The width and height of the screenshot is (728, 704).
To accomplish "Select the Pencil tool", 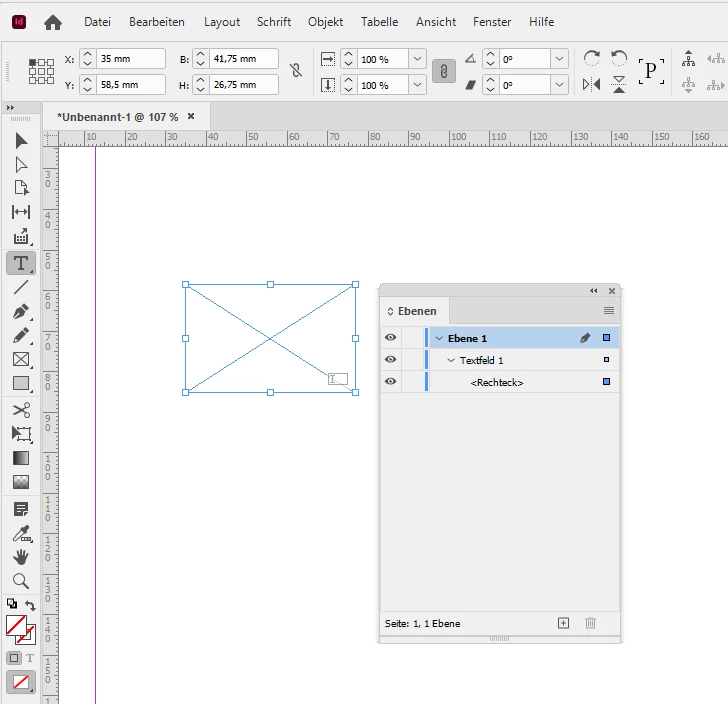I will 21,335.
